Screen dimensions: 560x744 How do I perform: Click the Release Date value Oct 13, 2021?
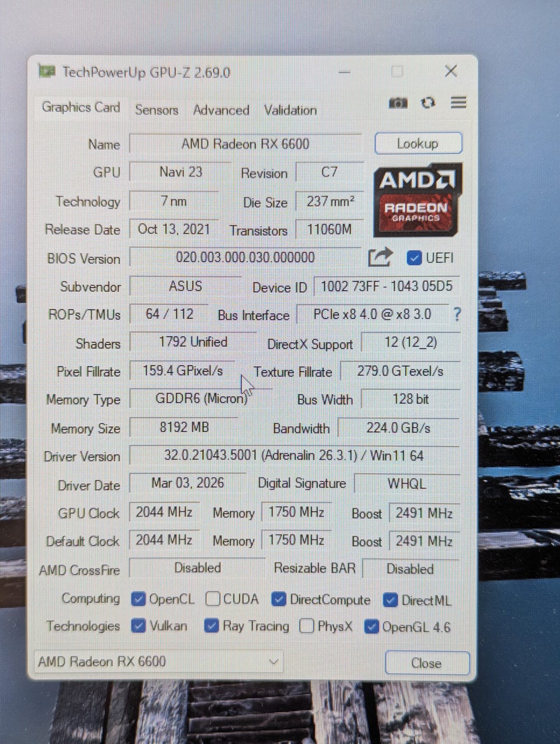tap(174, 229)
